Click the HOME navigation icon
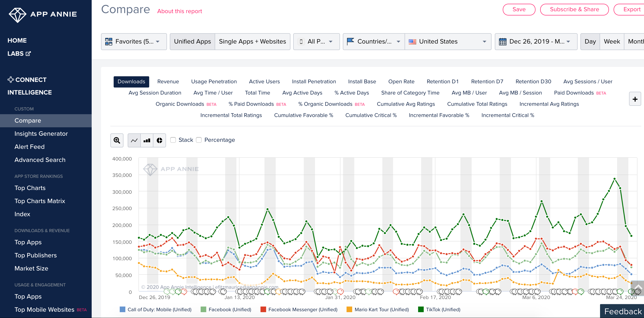This screenshot has width=644, height=318. 17,40
